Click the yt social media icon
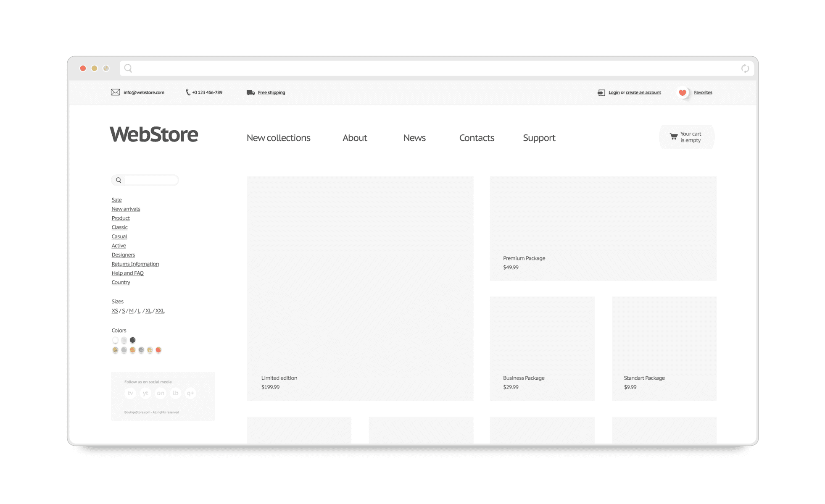Image resolution: width=825 pixels, height=504 pixels. click(145, 394)
